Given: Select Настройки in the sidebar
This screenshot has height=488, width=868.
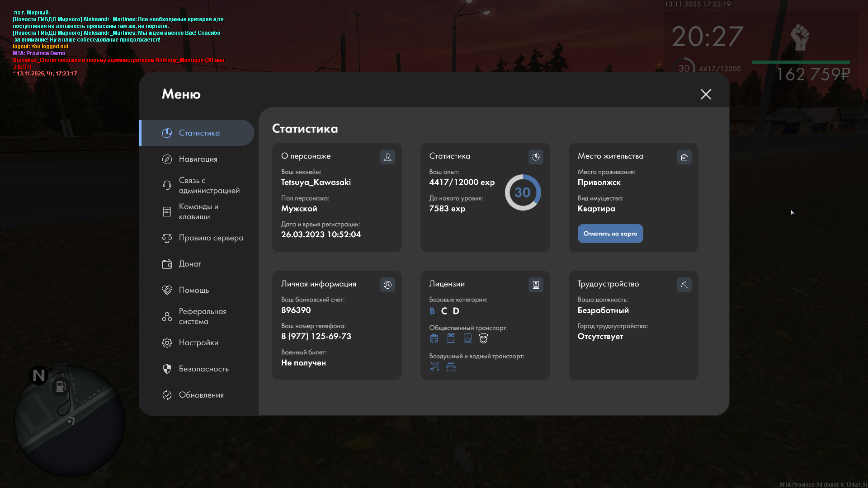Looking at the screenshot, I should click(198, 343).
